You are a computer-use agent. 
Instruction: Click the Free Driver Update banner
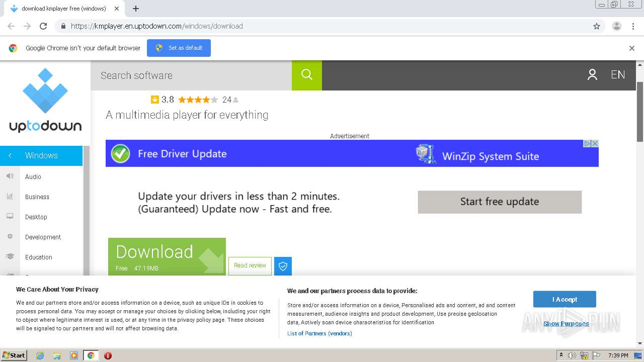point(352,153)
